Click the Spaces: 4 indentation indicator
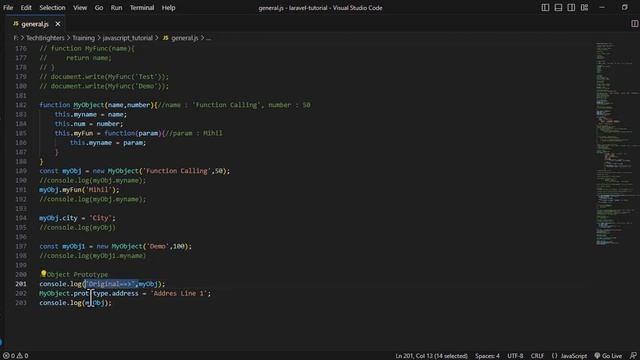Viewport: 640px width, 360px height. coord(487,356)
